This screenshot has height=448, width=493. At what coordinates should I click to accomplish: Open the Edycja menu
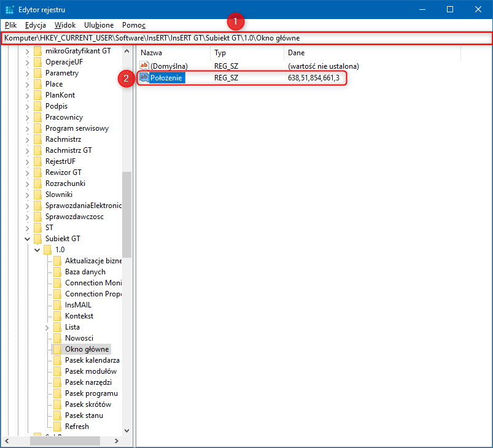click(x=36, y=25)
